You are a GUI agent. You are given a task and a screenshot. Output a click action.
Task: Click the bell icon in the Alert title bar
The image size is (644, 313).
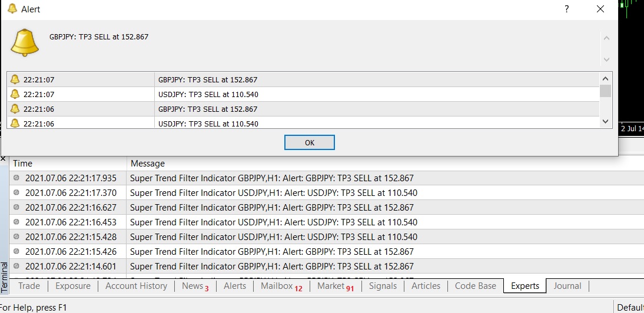(12, 9)
